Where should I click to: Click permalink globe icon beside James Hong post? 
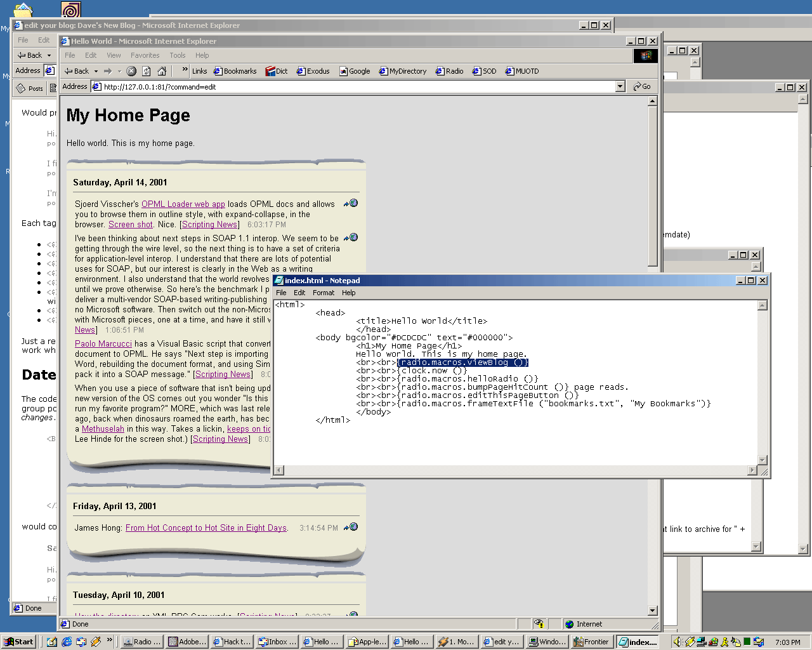tap(352, 527)
